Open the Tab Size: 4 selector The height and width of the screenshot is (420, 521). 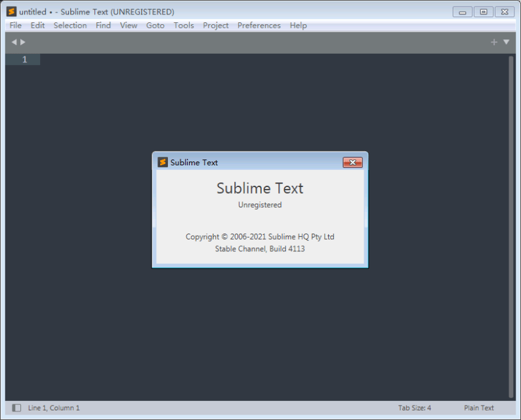[414, 408]
